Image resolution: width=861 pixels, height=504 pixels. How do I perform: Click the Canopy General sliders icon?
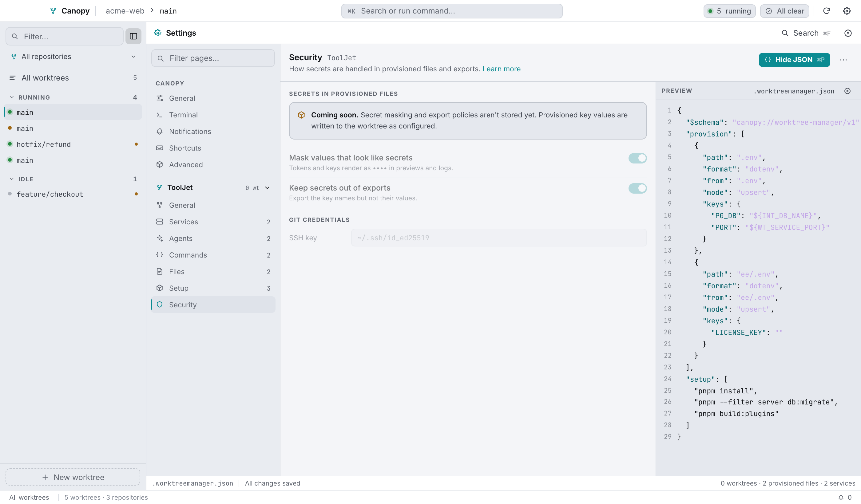click(160, 98)
